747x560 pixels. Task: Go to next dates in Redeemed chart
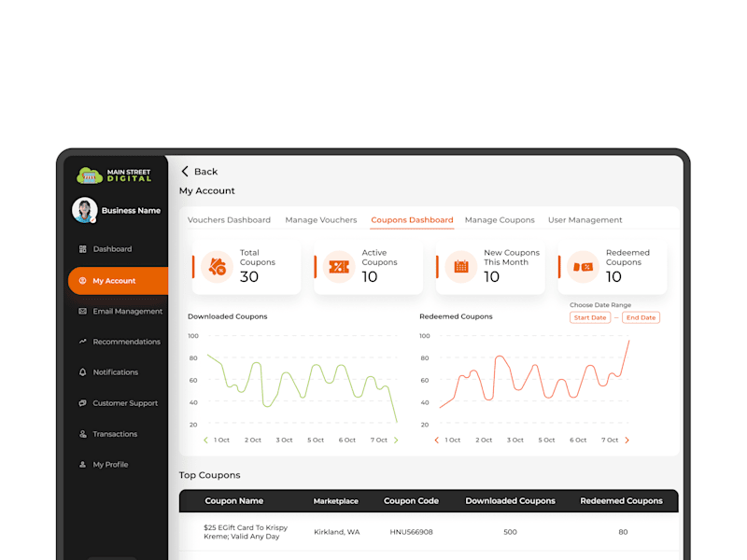[627, 440]
